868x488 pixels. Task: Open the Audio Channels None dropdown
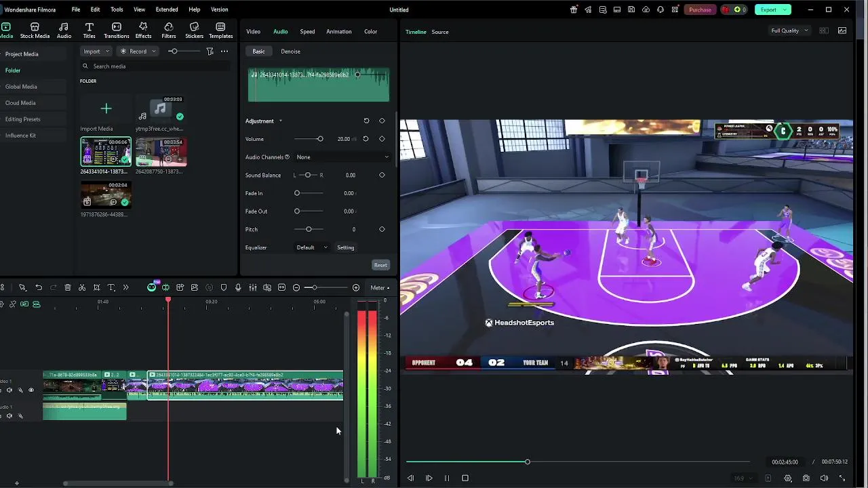pyautogui.click(x=342, y=157)
